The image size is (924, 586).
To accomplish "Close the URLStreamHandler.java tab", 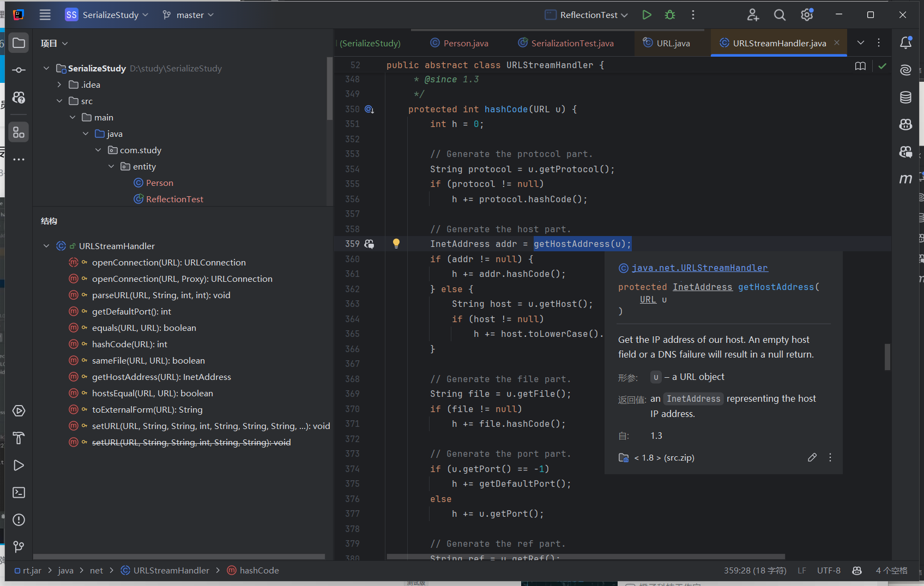I will click(837, 43).
